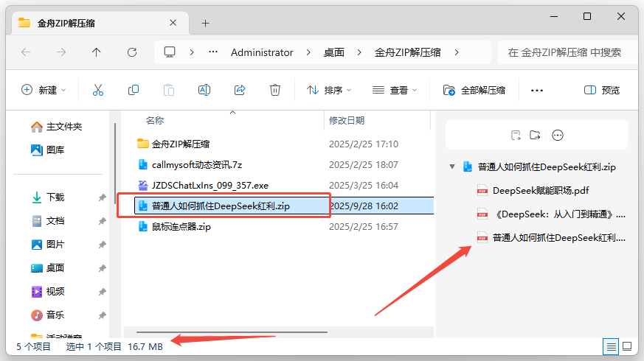This screenshot has height=361, width=644.
Task: Click the Cut scissors icon
Action: 98,90
